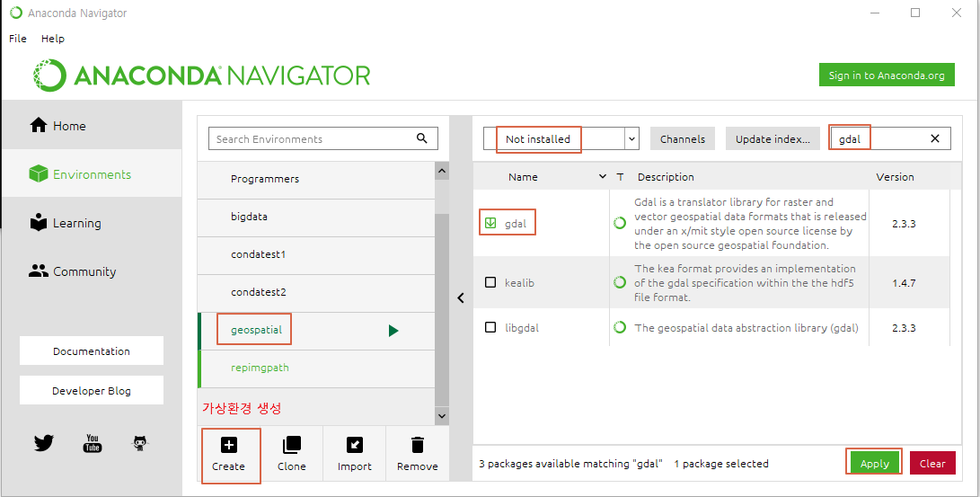The image size is (980, 497).
Task: Open the Not installed filter dropdown
Action: point(561,138)
